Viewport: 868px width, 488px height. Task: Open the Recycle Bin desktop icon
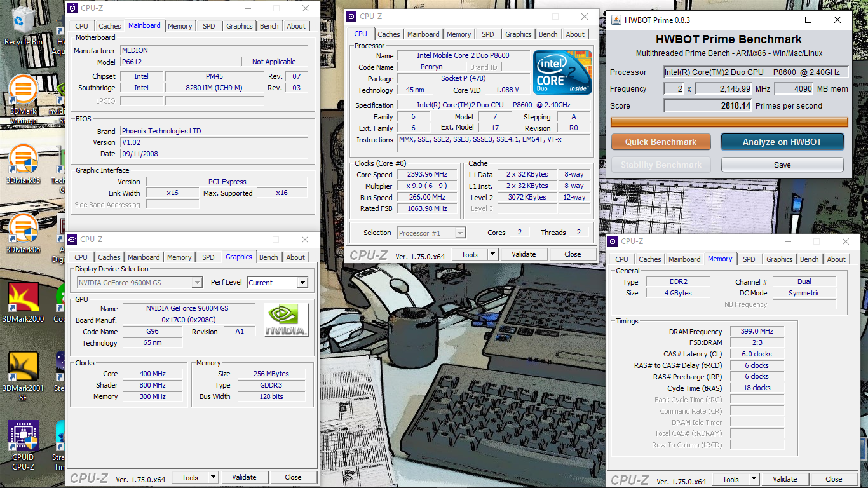[23, 25]
